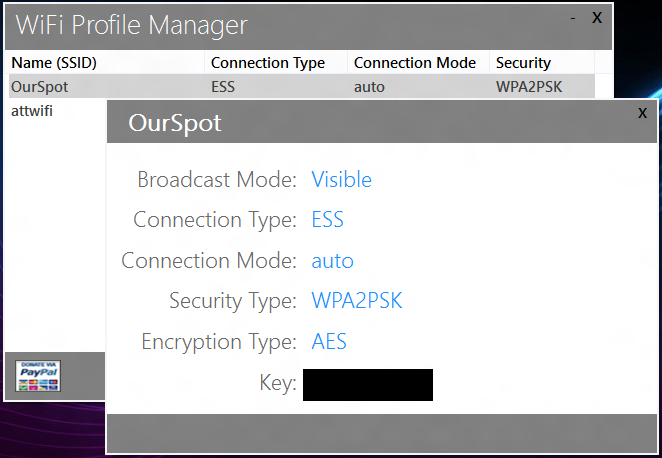Click the AES encryption type value

[x=330, y=342]
